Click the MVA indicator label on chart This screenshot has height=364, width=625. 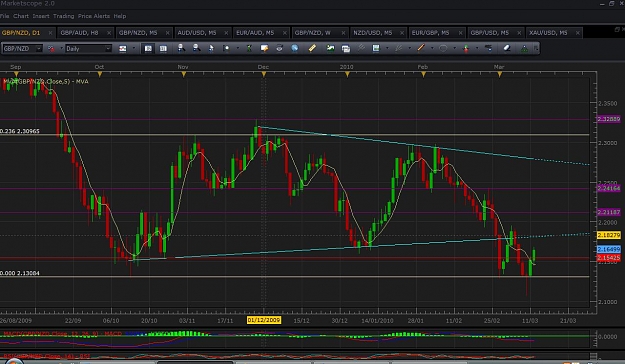pyautogui.click(x=46, y=81)
